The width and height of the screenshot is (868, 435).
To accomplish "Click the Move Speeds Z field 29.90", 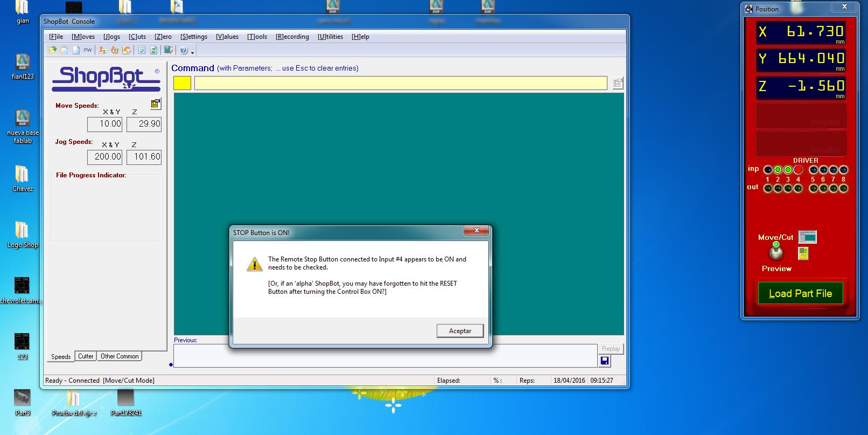I will (144, 124).
